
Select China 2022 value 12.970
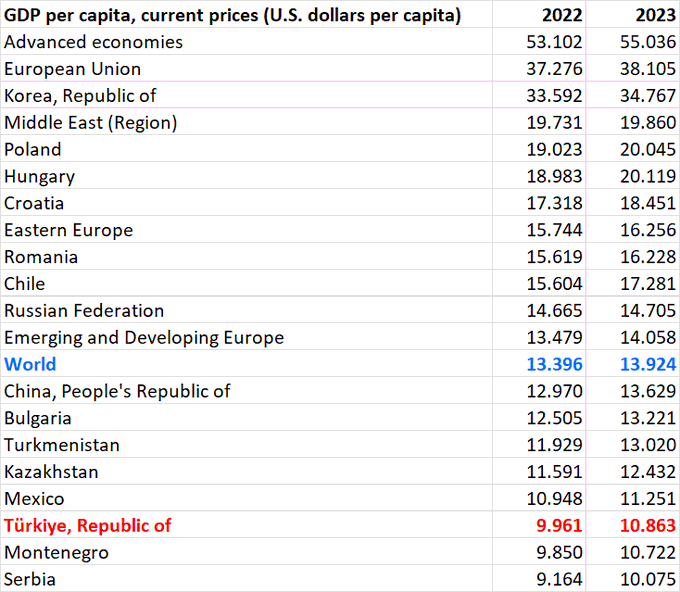(x=554, y=392)
